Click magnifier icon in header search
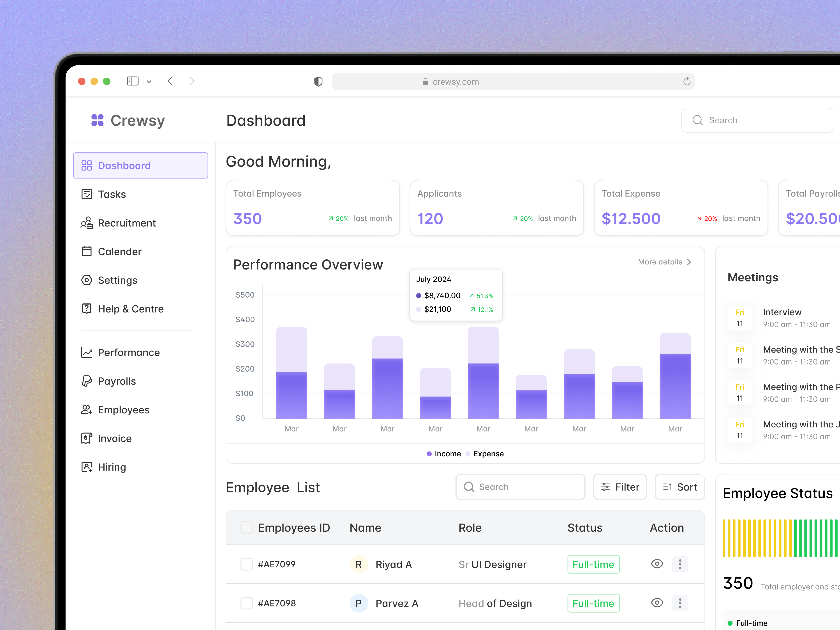 click(698, 120)
